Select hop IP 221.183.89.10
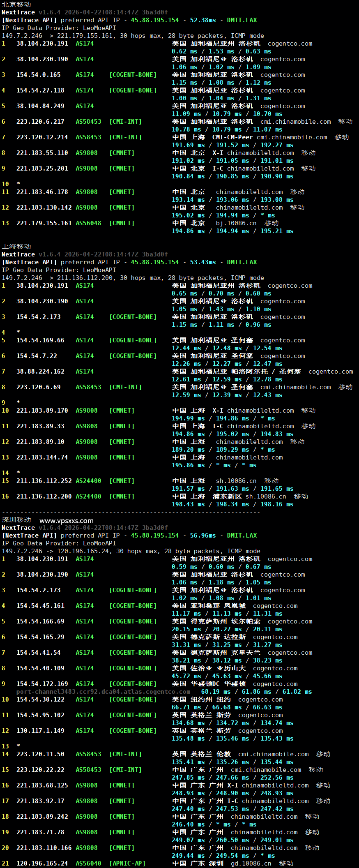 coord(40,442)
